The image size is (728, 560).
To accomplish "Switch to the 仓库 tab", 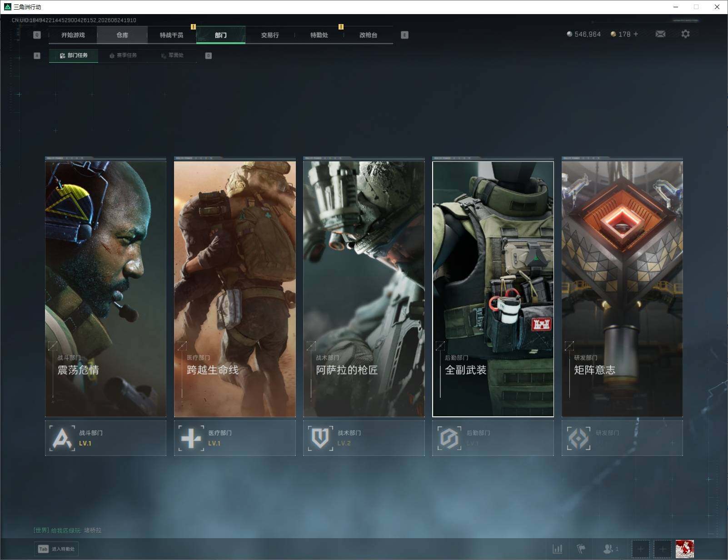I will pos(122,35).
